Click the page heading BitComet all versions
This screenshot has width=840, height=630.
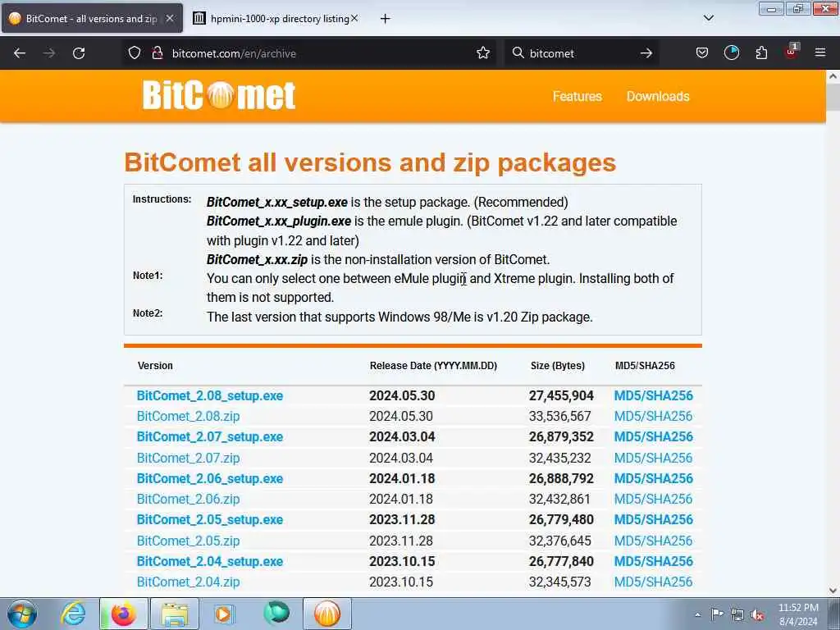point(370,162)
